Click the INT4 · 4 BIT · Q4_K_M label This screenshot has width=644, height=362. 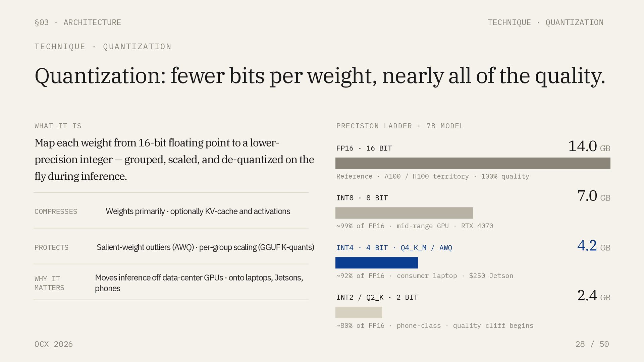tap(394, 248)
